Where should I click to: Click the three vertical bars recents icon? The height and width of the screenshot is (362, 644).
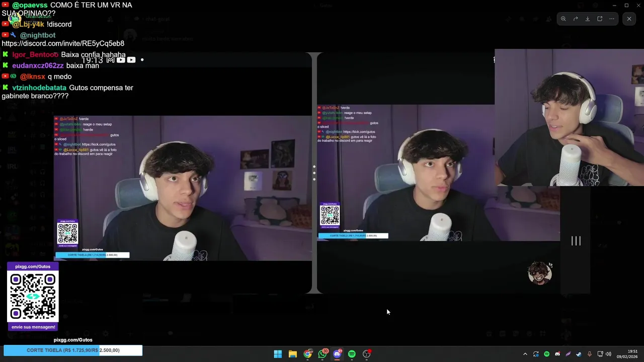576,241
